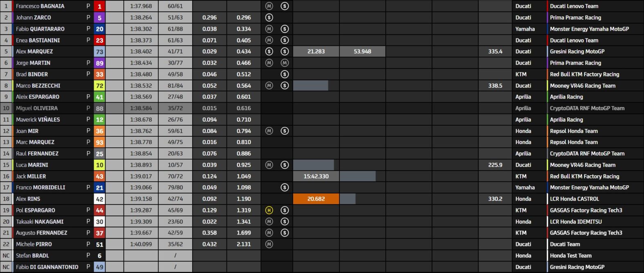Select best lap time 1:40.099
This screenshot has width=644, height=273.
141,244
